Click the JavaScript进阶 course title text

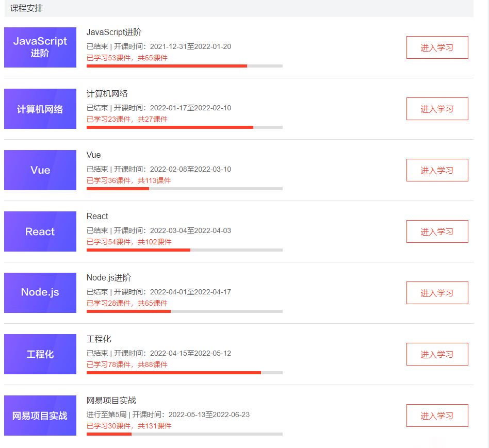tap(114, 32)
